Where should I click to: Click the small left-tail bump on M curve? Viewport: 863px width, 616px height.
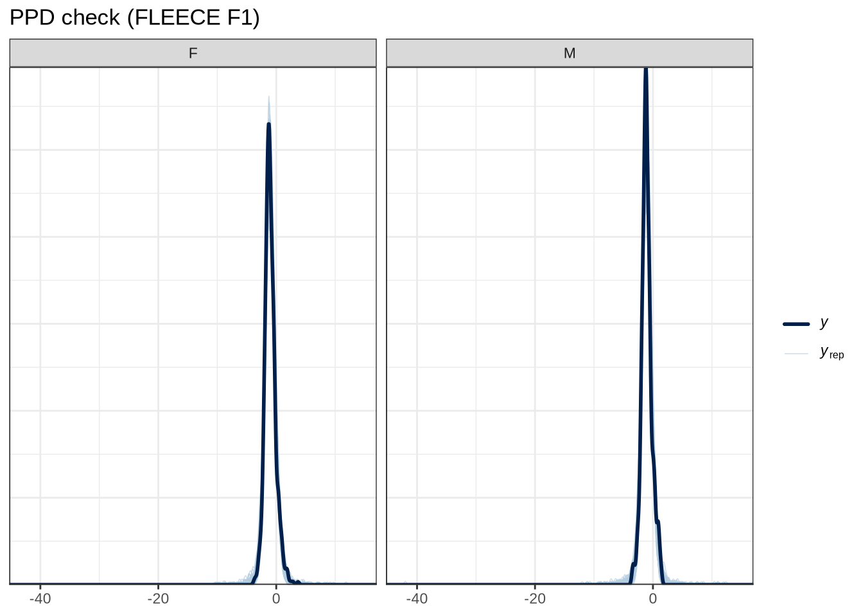[632, 565]
